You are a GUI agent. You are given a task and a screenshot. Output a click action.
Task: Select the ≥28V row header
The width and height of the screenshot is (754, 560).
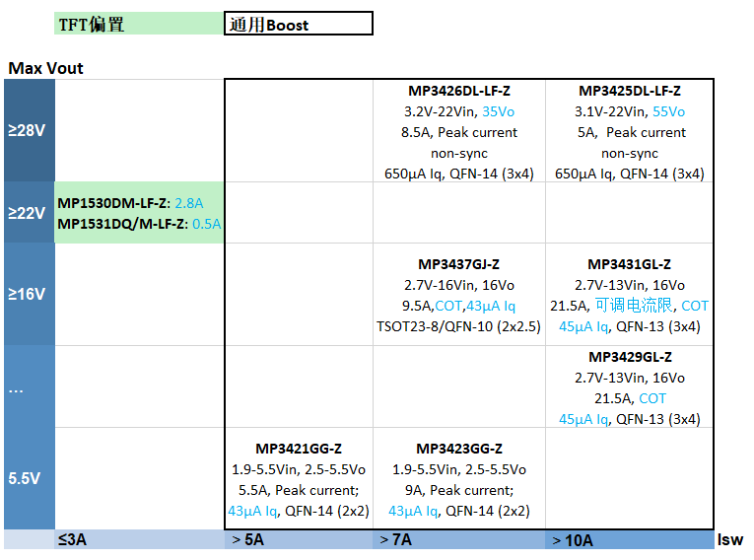coord(28,130)
